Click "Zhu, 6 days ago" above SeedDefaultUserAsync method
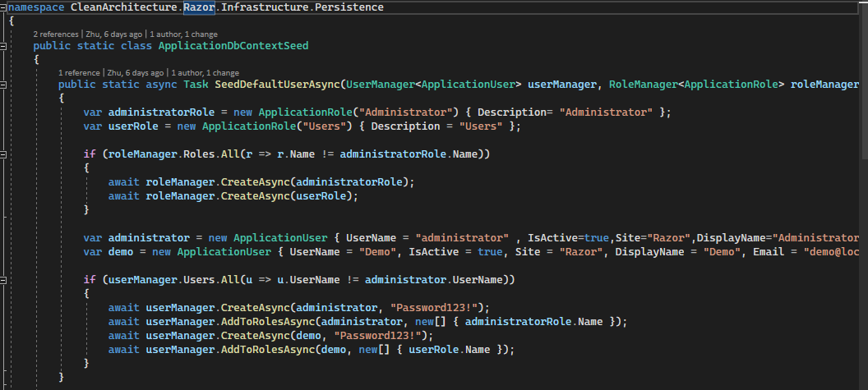This screenshot has width=868, height=390. (136, 73)
